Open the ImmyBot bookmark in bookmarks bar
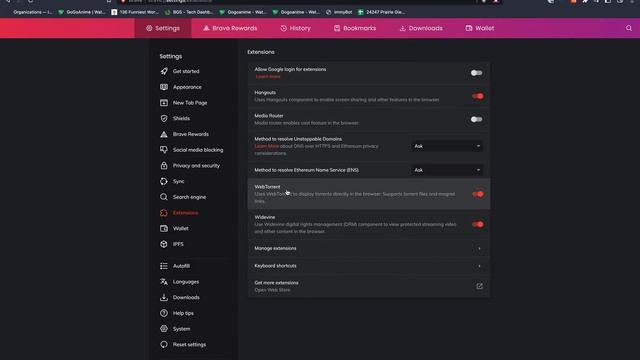This screenshot has height=360, width=640. pyautogui.click(x=339, y=12)
